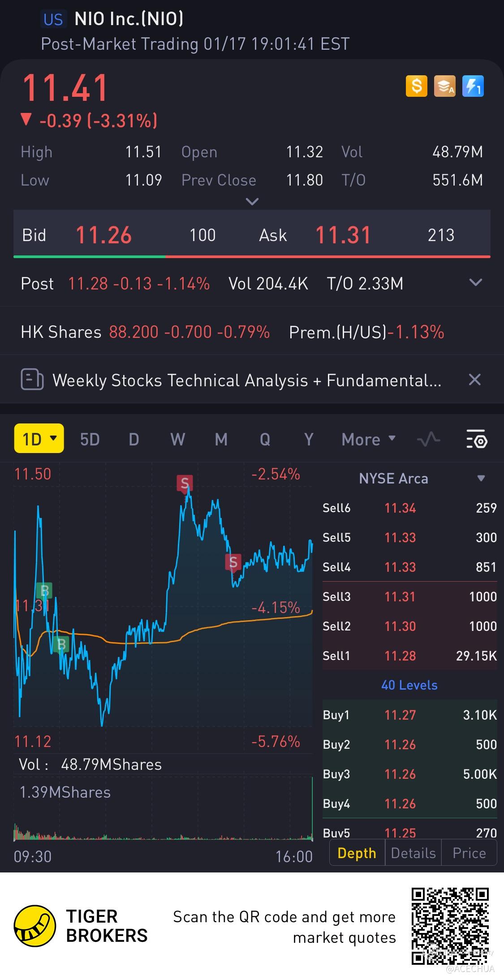Tap the lower green B buy marker

point(61,644)
